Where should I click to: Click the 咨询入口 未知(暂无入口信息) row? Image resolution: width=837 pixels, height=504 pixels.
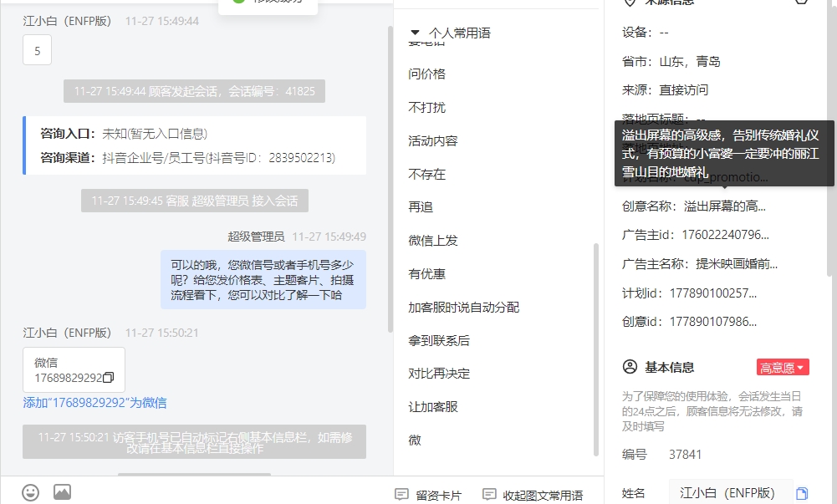[x=124, y=134]
